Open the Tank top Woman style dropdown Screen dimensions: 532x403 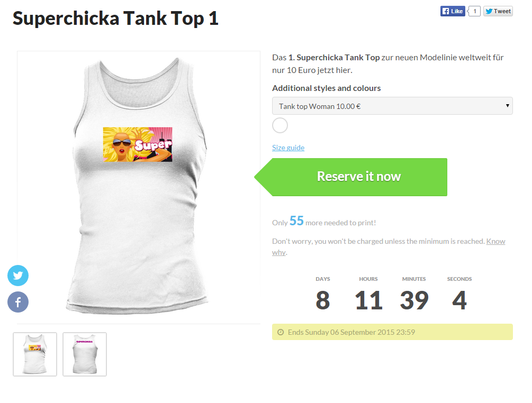coord(392,106)
